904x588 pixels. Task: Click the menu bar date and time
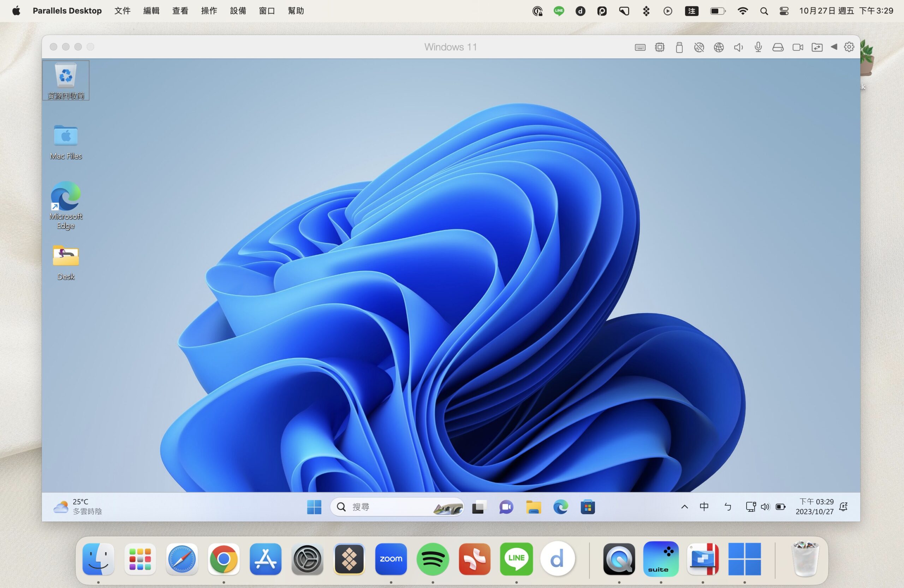pos(846,11)
